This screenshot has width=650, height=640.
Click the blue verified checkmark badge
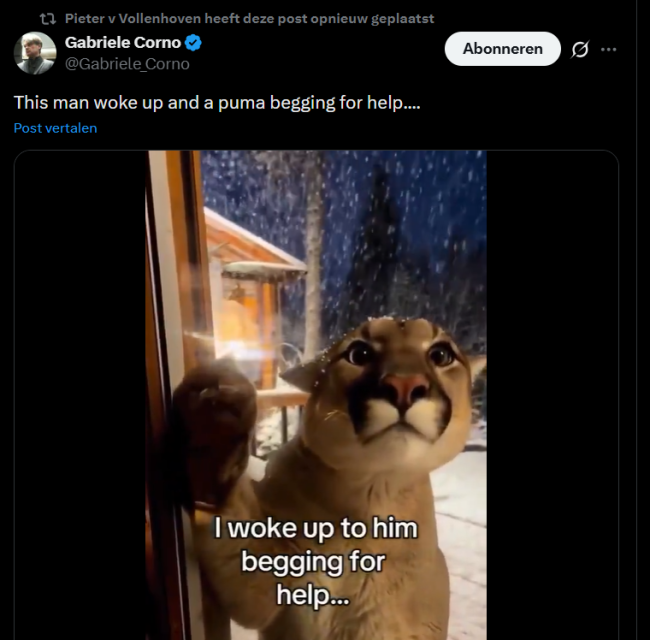195,43
